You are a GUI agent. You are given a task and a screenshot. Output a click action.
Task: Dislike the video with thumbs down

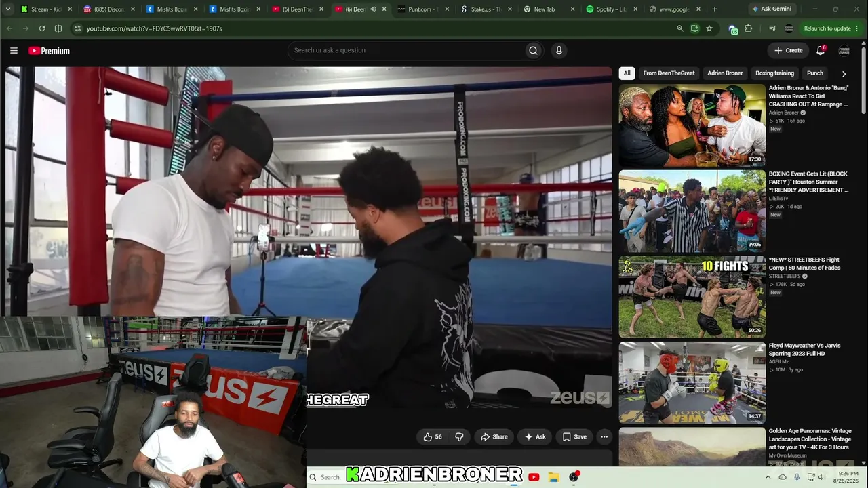coord(459,437)
